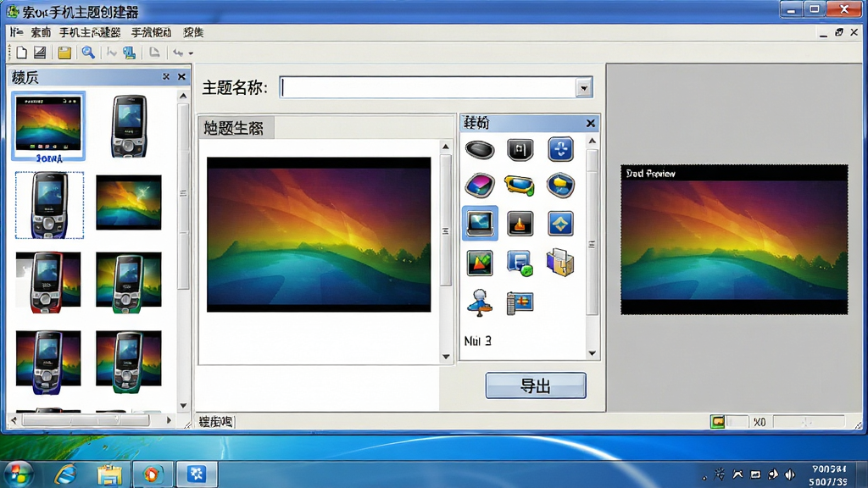Image resolution: width=868 pixels, height=488 pixels.
Task: Select the red and green chart palette icon
Action: pyautogui.click(x=480, y=263)
